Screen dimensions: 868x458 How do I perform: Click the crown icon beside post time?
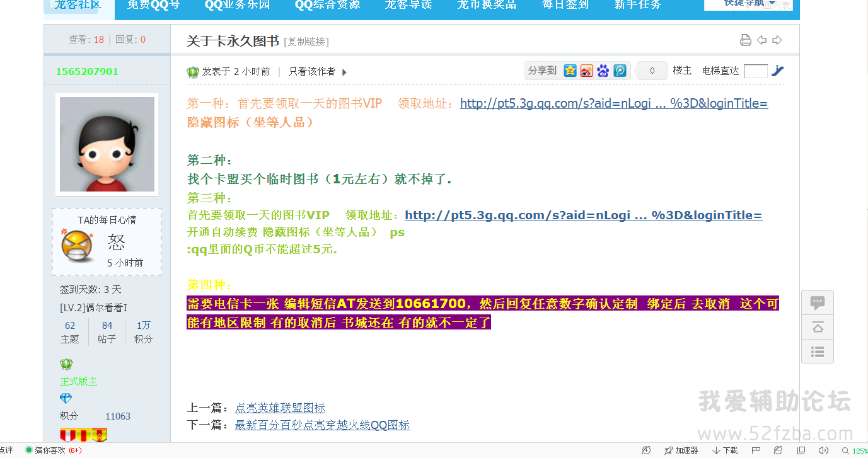click(193, 72)
